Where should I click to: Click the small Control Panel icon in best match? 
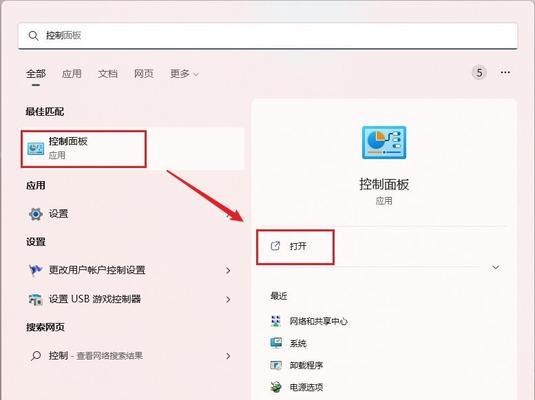tap(35, 148)
